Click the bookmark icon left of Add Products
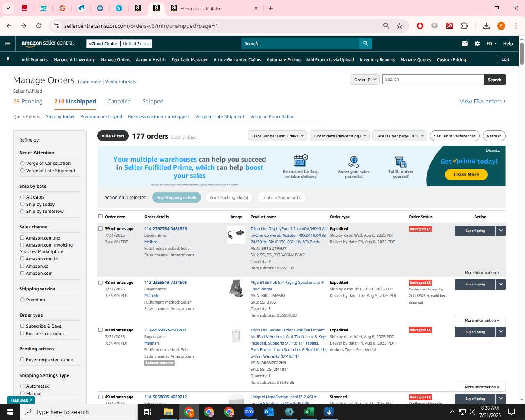This screenshot has height=420, width=525. [8, 59]
